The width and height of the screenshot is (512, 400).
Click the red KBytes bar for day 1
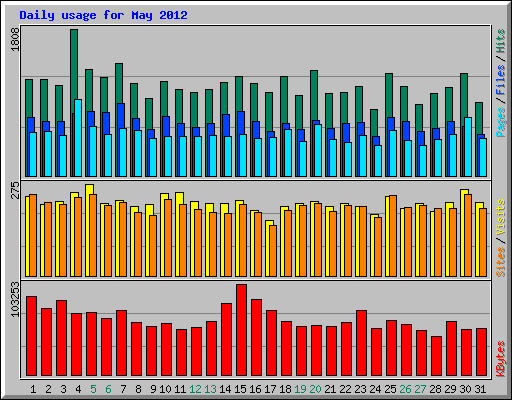coord(32,336)
